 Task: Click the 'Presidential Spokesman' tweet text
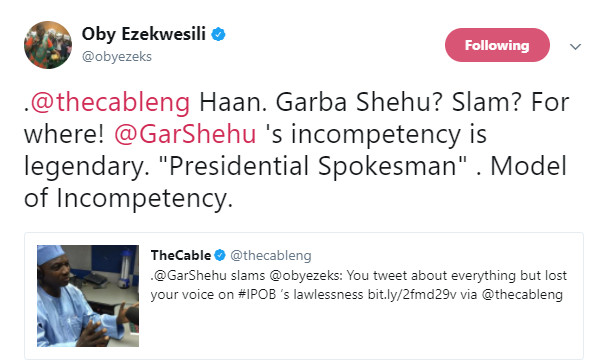[313, 166]
